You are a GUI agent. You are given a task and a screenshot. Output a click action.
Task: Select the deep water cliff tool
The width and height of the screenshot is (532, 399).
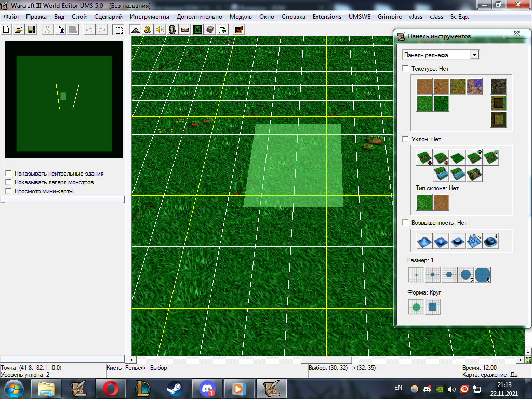click(x=441, y=174)
